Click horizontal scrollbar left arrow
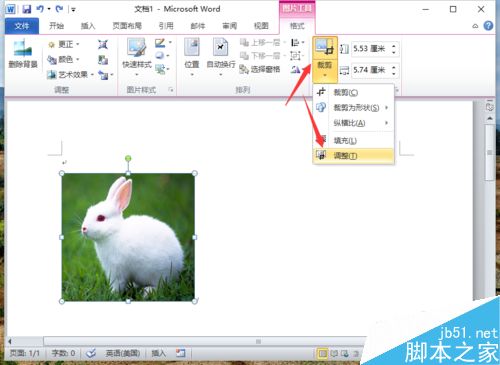 [x=10, y=341]
